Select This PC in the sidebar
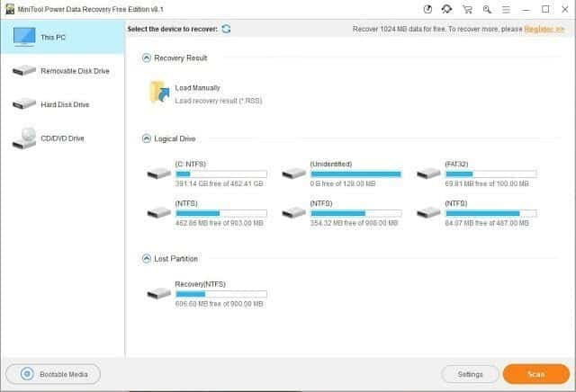This screenshot has width=576, height=392. pos(62,37)
